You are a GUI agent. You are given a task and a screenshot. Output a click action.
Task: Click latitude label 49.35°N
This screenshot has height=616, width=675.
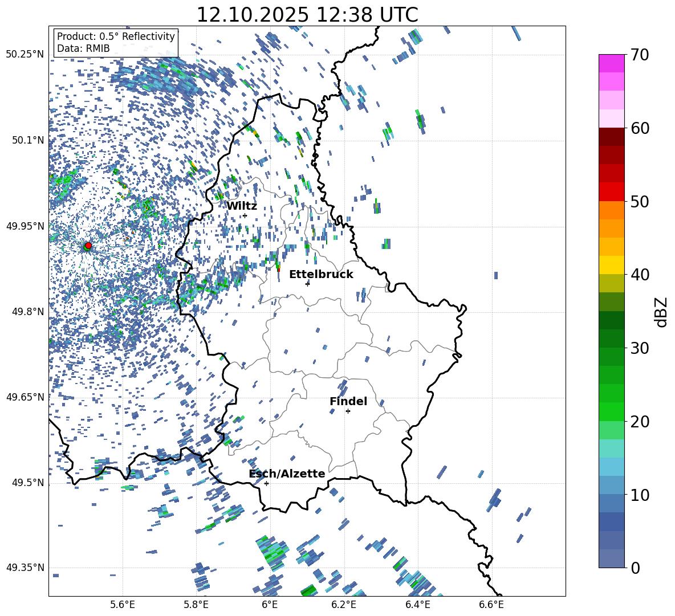pyautogui.click(x=25, y=568)
